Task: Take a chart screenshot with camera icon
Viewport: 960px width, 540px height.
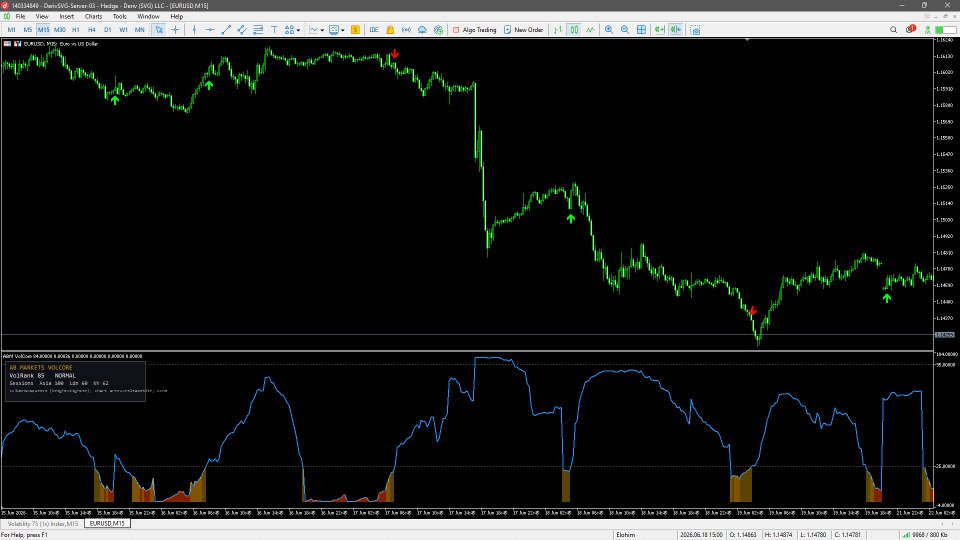Action: click(695, 29)
